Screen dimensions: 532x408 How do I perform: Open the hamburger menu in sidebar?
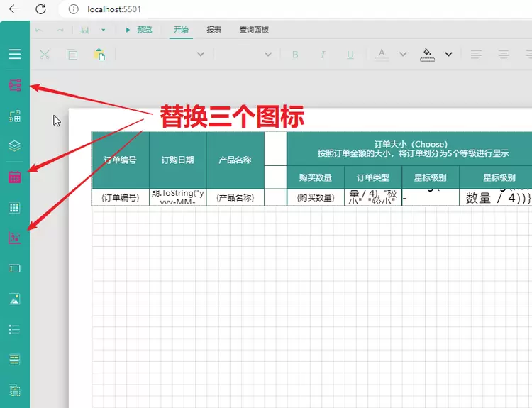[x=14, y=54]
